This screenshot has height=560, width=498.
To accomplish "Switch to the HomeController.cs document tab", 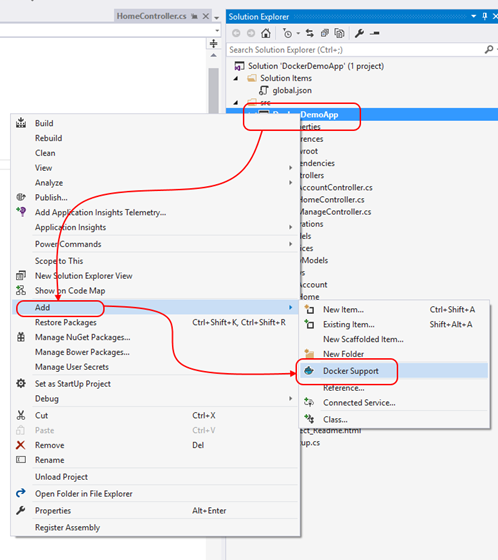I will [x=151, y=16].
